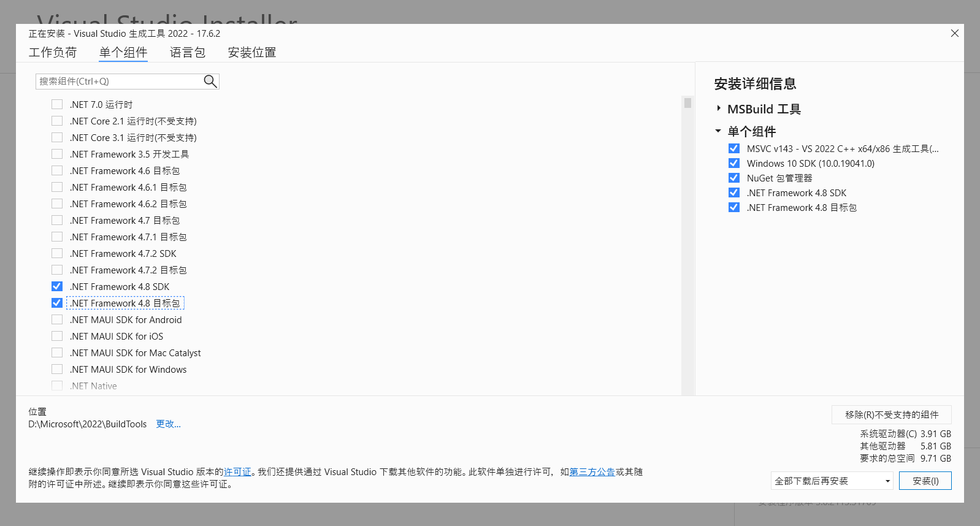The height and width of the screenshot is (526, 980).
Task: Uncheck .NET Framework 4.8 SDK in list
Action: (x=57, y=286)
